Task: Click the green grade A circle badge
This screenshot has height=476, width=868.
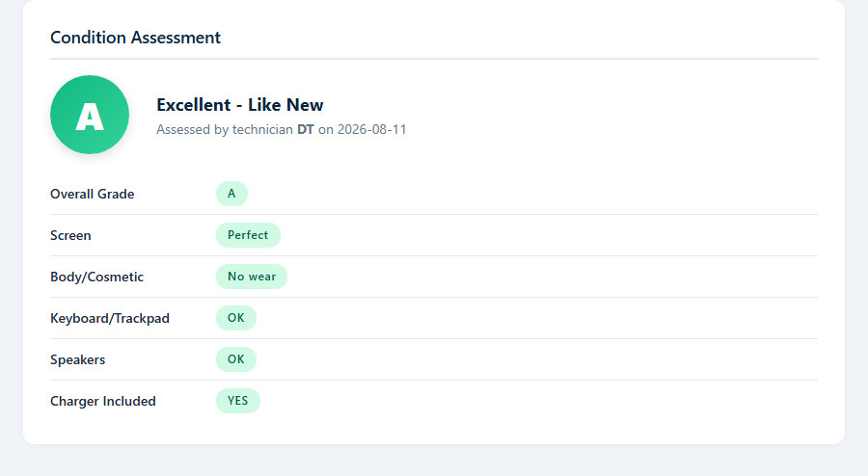Action: 90,115
